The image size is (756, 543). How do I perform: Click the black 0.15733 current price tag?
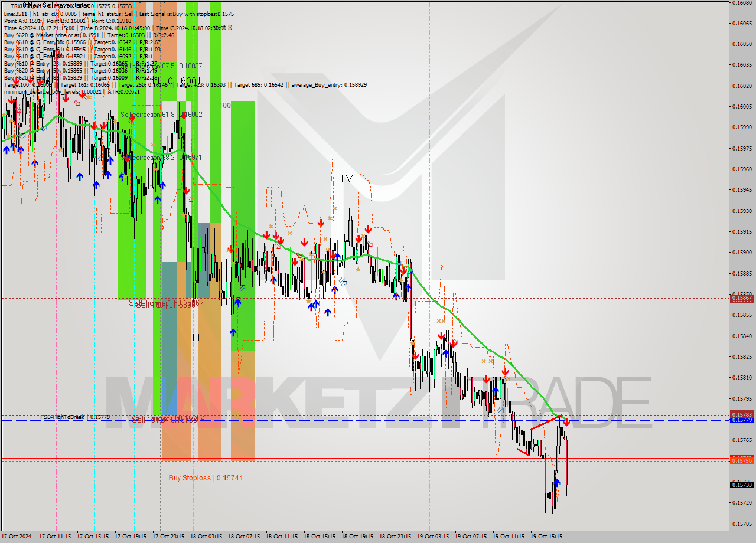pyautogui.click(x=742, y=485)
